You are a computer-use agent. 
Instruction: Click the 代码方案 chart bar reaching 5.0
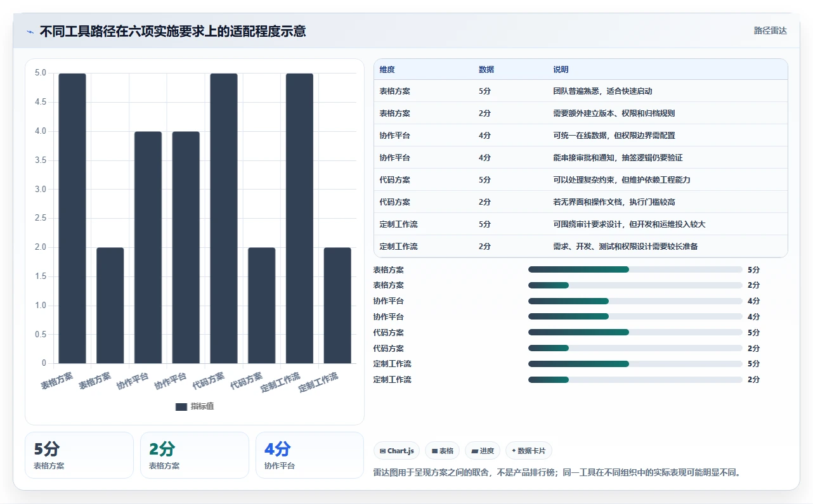[x=224, y=218]
